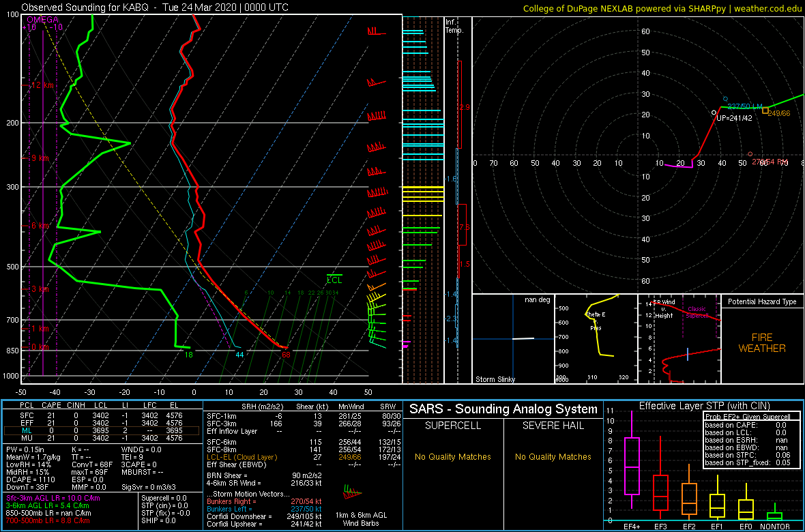Click the orange '249/66' hodograph marker label
Image resolution: width=805 pixels, height=532 pixels.
pyautogui.click(x=779, y=113)
